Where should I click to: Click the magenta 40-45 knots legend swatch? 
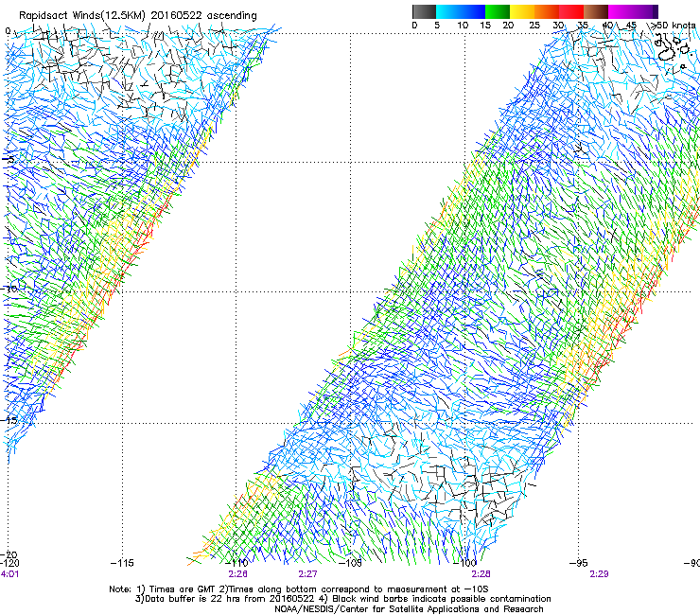(x=621, y=11)
